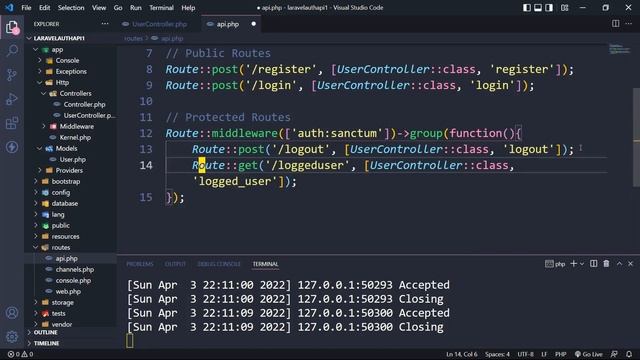Viewport: 640px width, 360px height.
Task: Collapse the LARAVELAUTHAPI1 root folder
Action: click(x=59, y=38)
